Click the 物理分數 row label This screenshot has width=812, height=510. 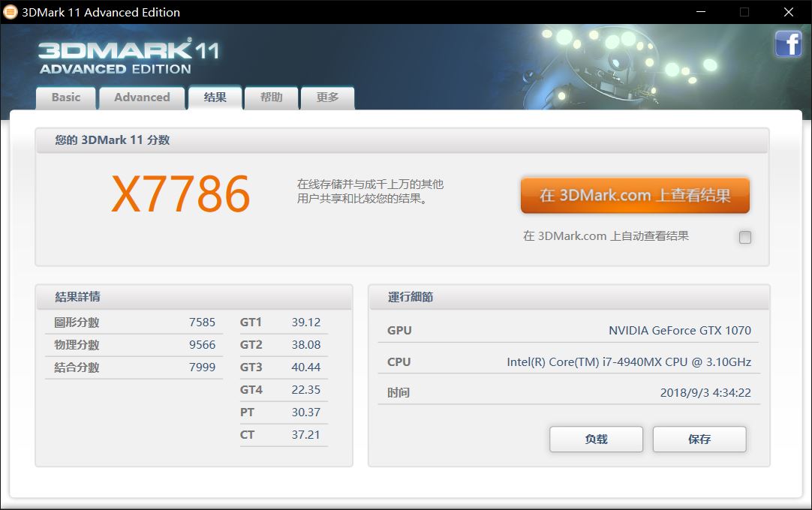click(x=77, y=345)
